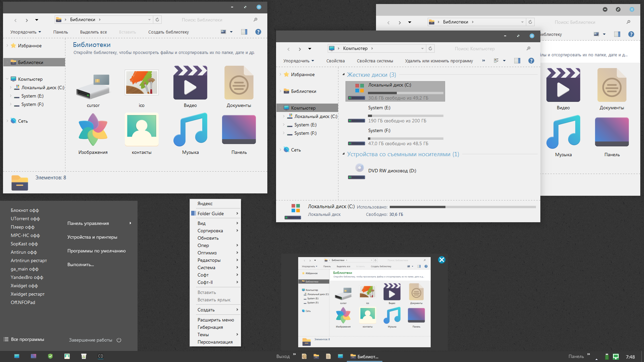Click the shutdown power icon

pos(119,340)
